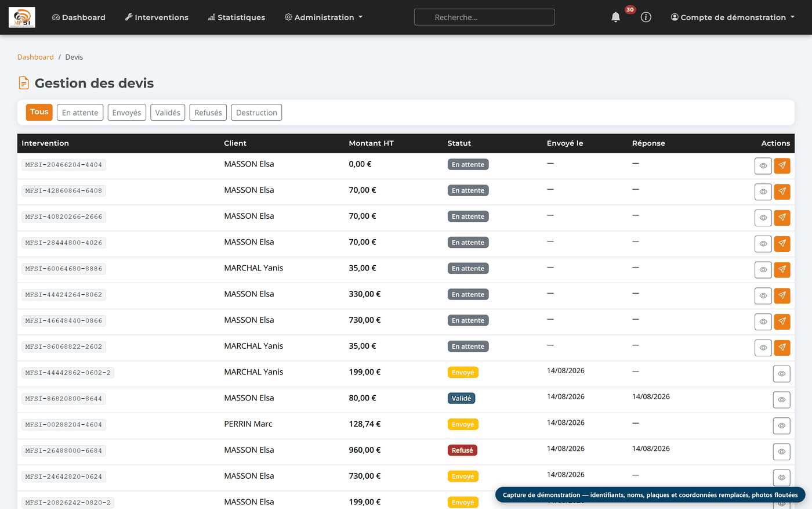Filter quotes by Refusés

pyautogui.click(x=208, y=113)
